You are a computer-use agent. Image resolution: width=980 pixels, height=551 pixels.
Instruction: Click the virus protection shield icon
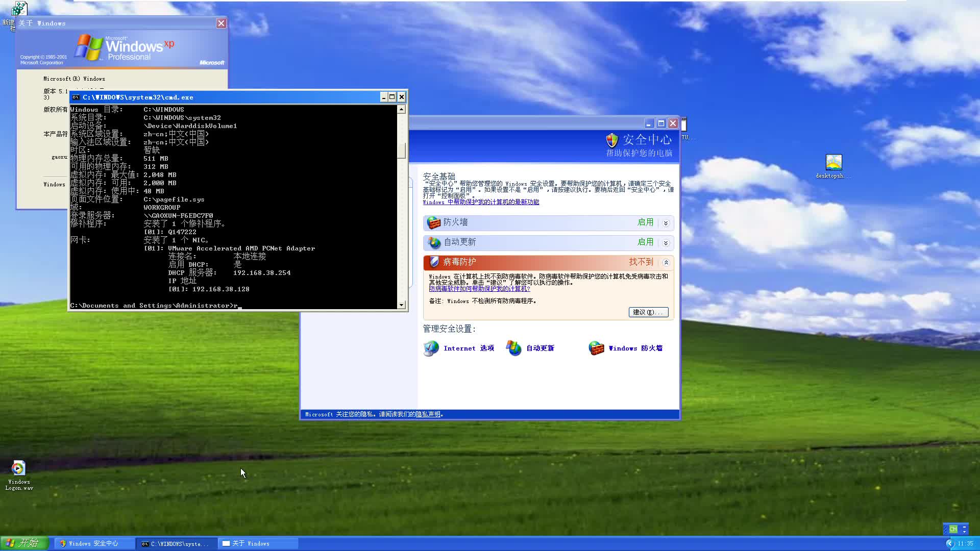point(434,262)
